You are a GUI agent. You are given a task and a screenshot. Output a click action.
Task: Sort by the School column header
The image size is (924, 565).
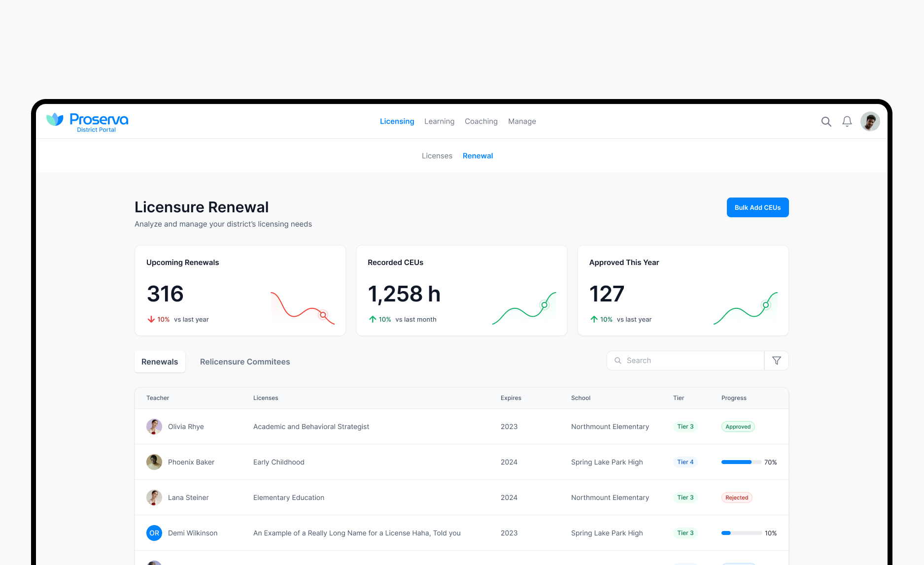click(x=581, y=398)
